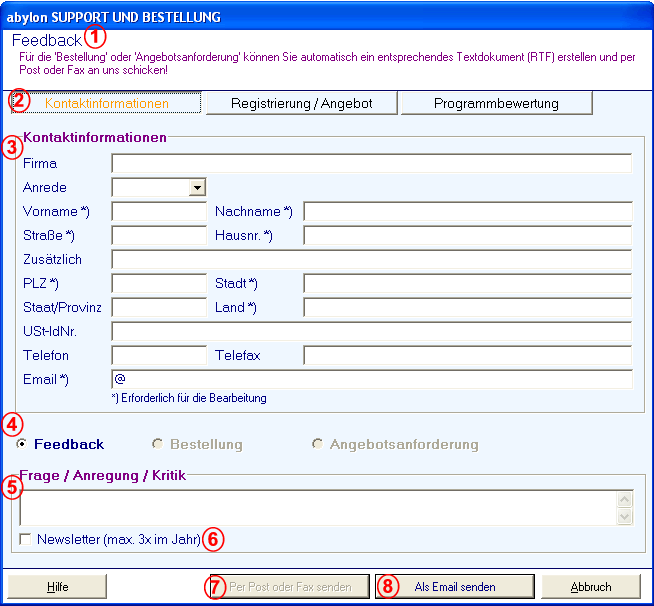Click the text area scrollbar down arrow
Screen dimensions: 654x606
pos(625,517)
